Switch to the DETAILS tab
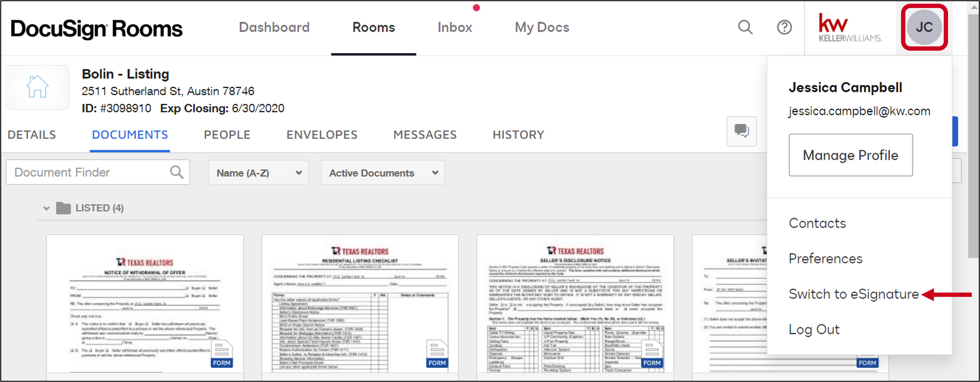Viewport: 980px width, 382px height. (x=32, y=135)
